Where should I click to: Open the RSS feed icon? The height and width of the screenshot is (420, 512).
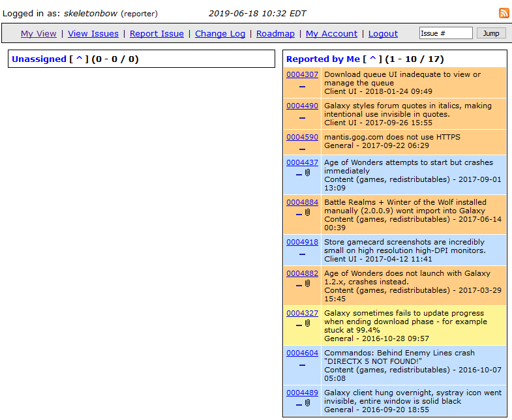click(504, 13)
